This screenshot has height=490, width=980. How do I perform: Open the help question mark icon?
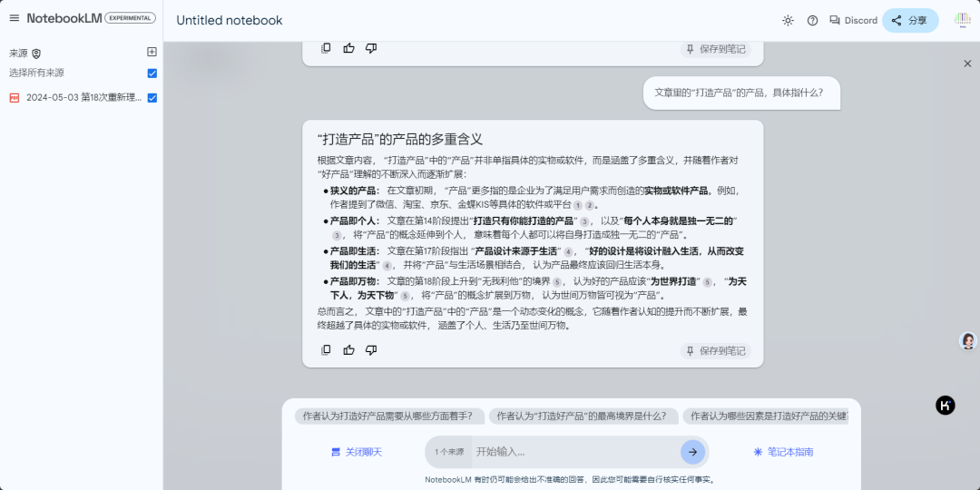[x=812, y=20]
